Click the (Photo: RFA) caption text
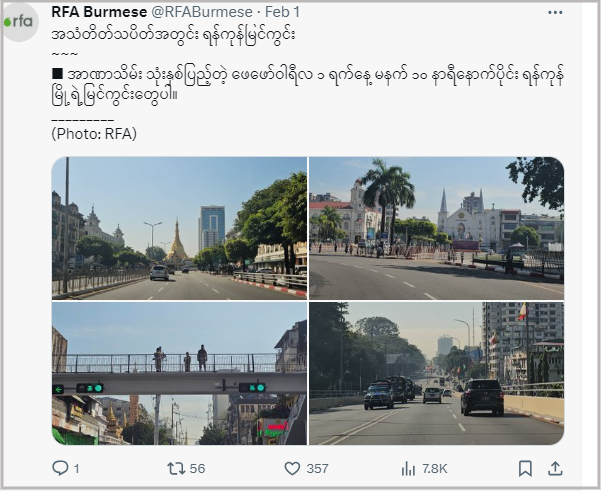This screenshot has height=491, width=602. [94, 134]
